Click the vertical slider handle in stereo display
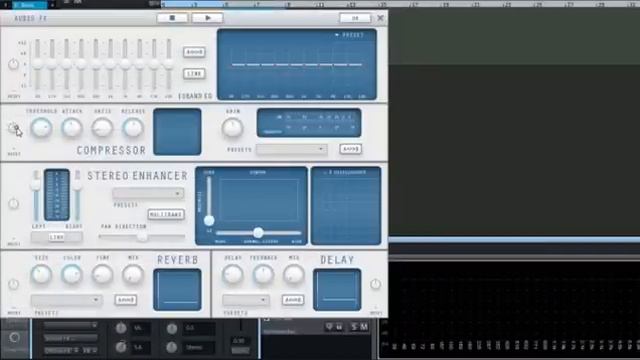 [x=209, y=220]
